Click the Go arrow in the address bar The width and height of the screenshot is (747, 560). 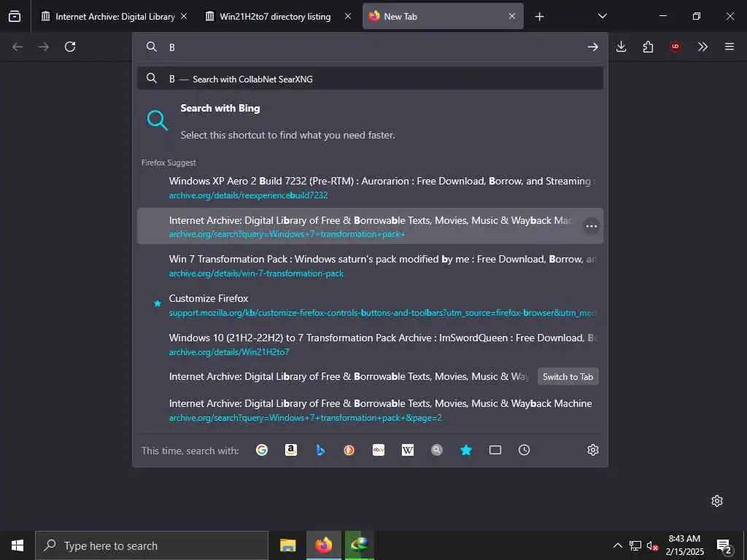592,47
